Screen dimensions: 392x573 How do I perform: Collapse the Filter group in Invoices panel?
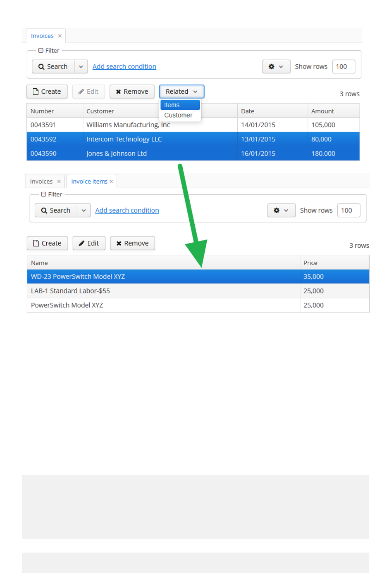coord(41,51)
